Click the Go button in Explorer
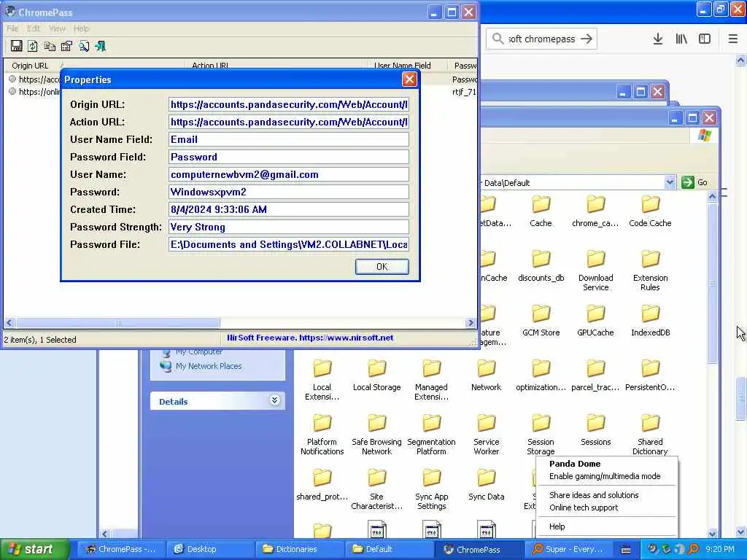747x560 pixels. (x=694, y=182)
